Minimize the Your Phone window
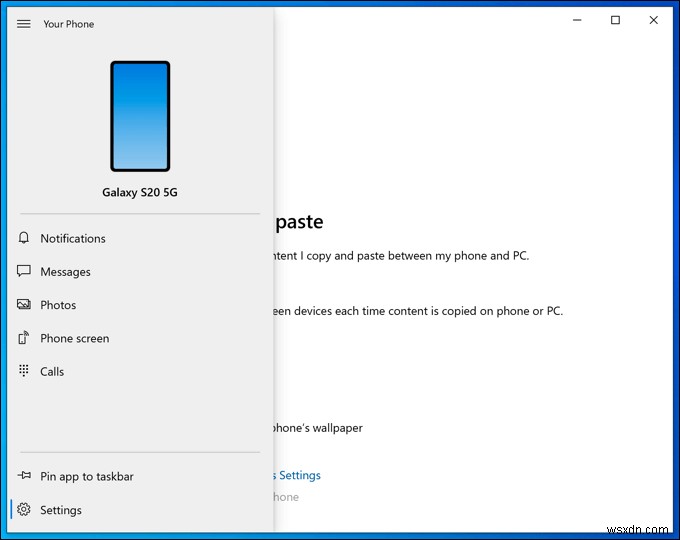 click(577, 20)
